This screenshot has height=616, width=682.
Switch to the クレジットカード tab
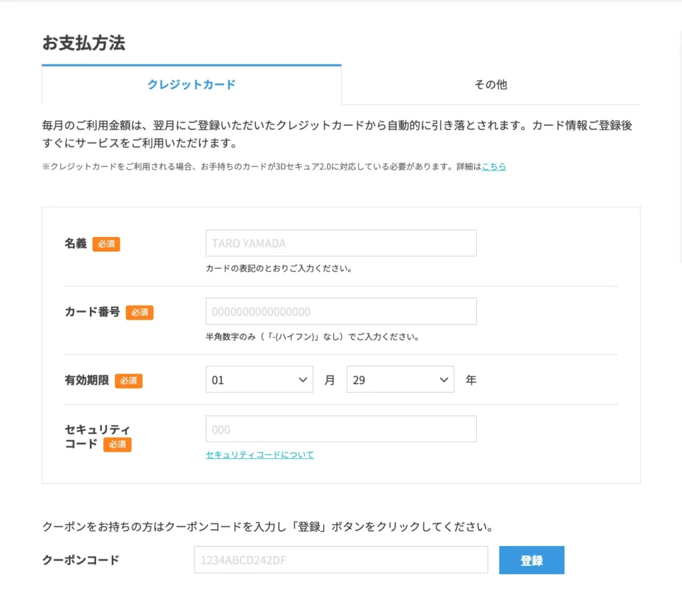(191, 85)
